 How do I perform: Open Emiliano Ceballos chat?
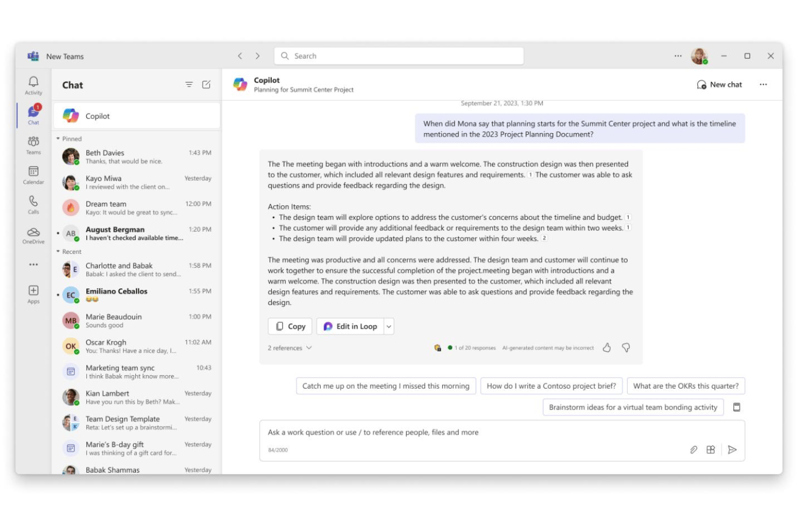tap(136, 295)
